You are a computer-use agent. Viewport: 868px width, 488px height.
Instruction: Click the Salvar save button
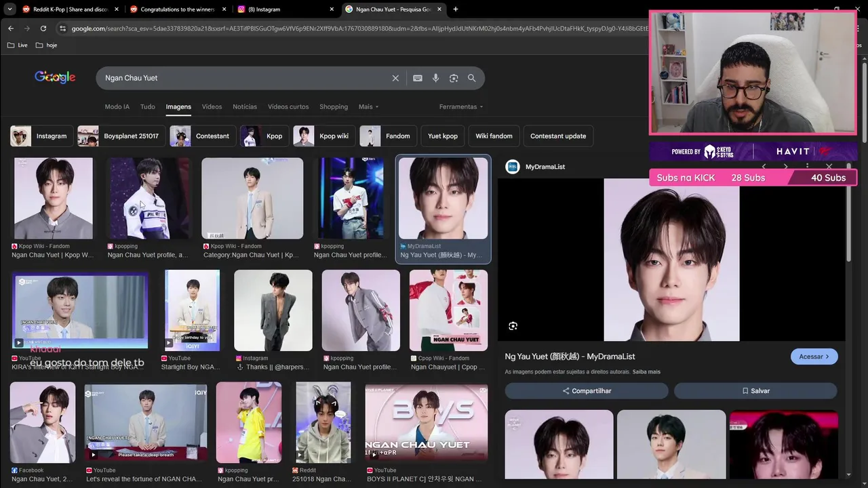(x=755, y=391)
